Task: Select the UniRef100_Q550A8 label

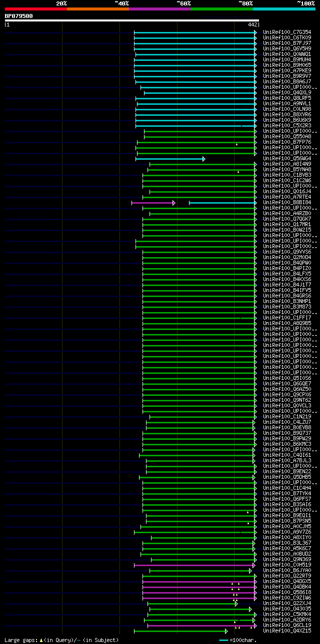Action: pyautogui.click(x=287, y=137)
